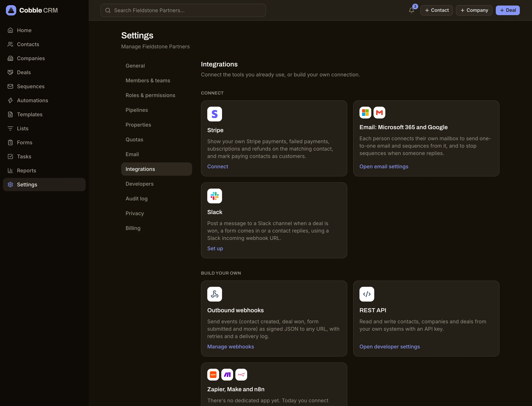Screen dimensions: 532x406
Task: Select Audit log settings tab
Action: 156,198
